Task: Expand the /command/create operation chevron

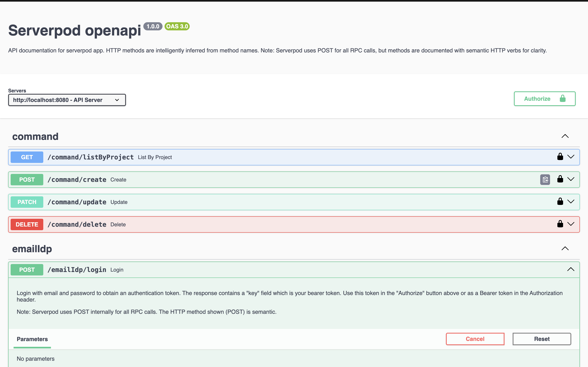Action: [571, 179]
